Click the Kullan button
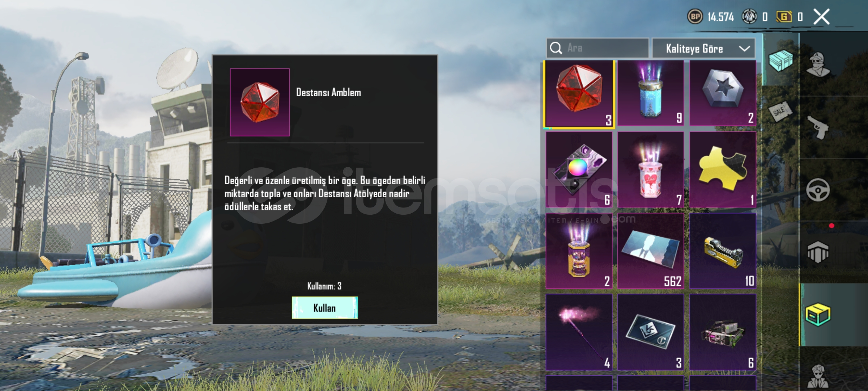The height and width of the screenshot is (391, 868). coord(325,308)
